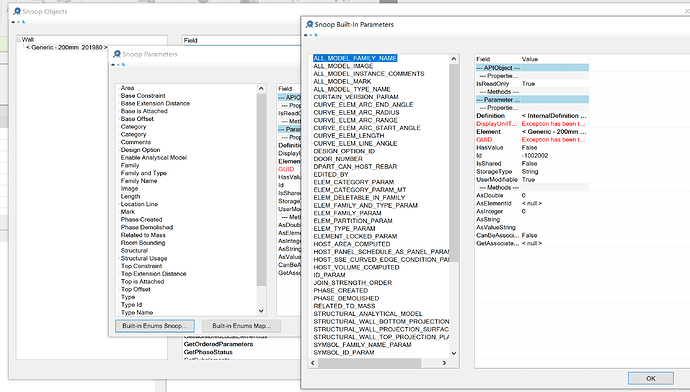Image resolution: width=690 pixels, height=392 pixels.
Task: Click the Snoop Objects window title icon
Action: click(x=17, y=11)
